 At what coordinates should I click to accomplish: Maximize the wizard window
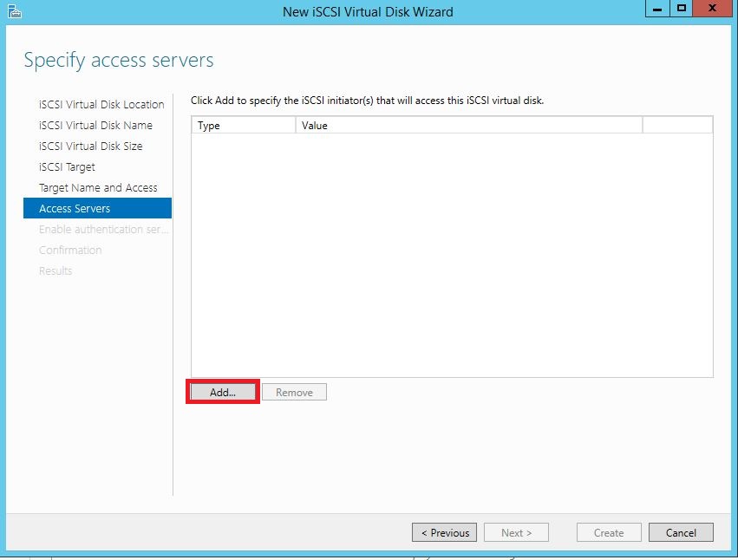[x=682, y=9]
